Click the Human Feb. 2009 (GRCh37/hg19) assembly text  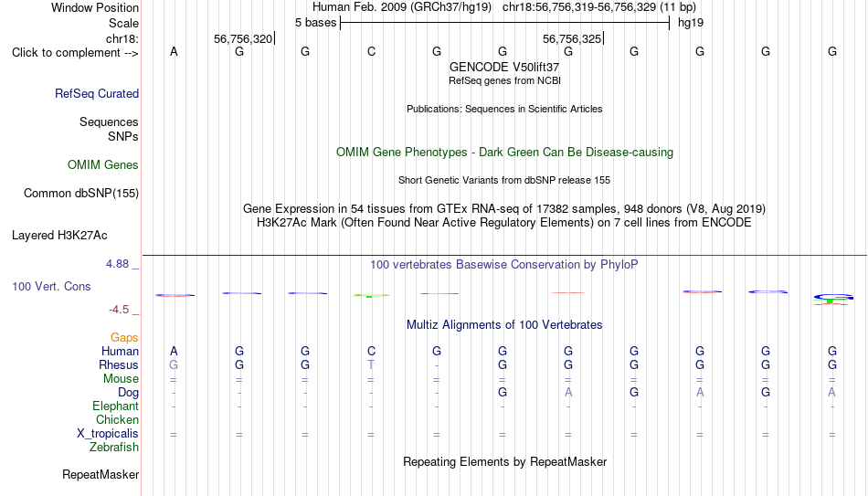point(402,7)
